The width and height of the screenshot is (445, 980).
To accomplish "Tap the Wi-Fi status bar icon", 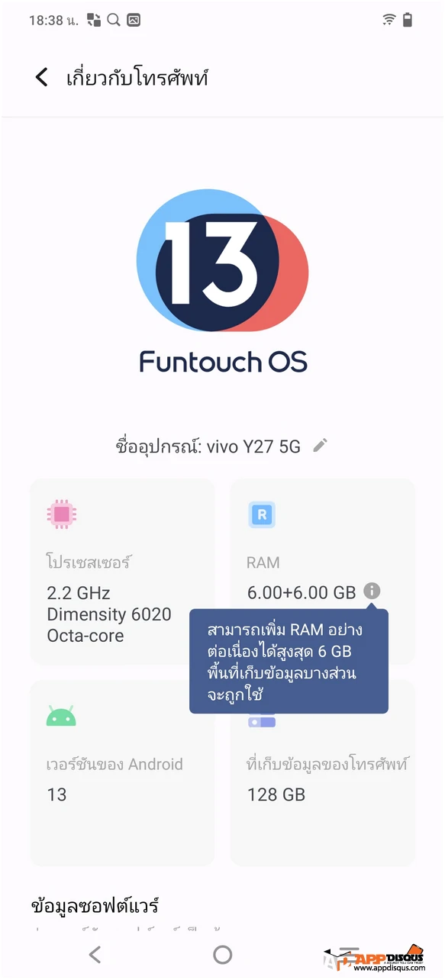I will pos(389,21).
